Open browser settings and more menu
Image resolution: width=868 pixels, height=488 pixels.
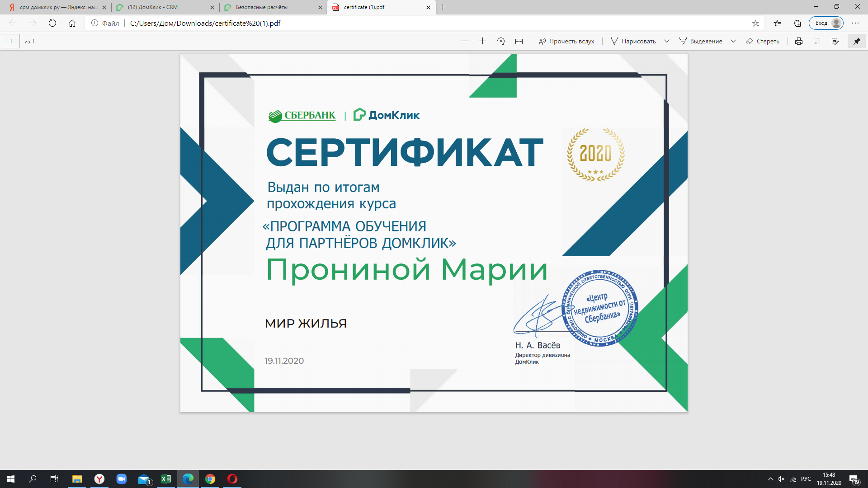[855, 23]
